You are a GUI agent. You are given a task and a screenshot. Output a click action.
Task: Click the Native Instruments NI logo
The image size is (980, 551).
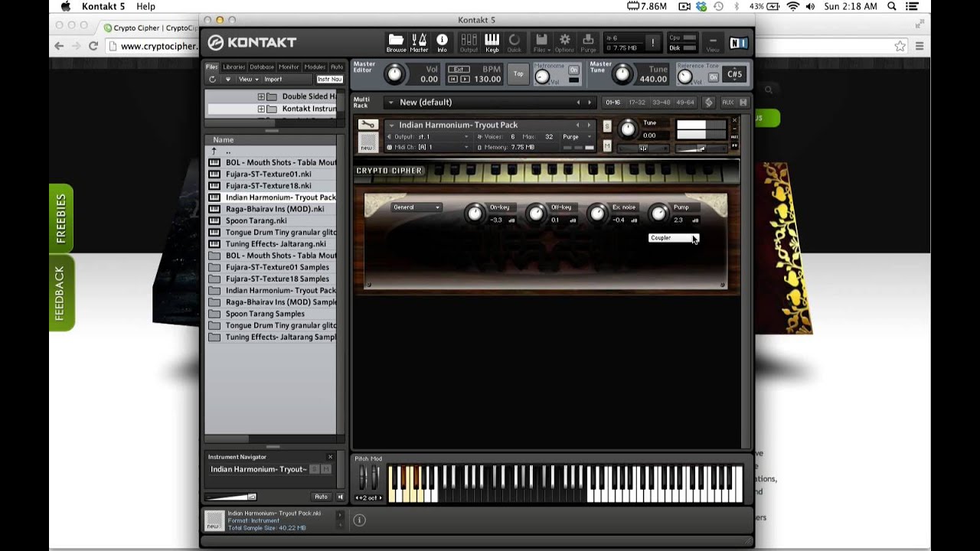coord(738,43)
